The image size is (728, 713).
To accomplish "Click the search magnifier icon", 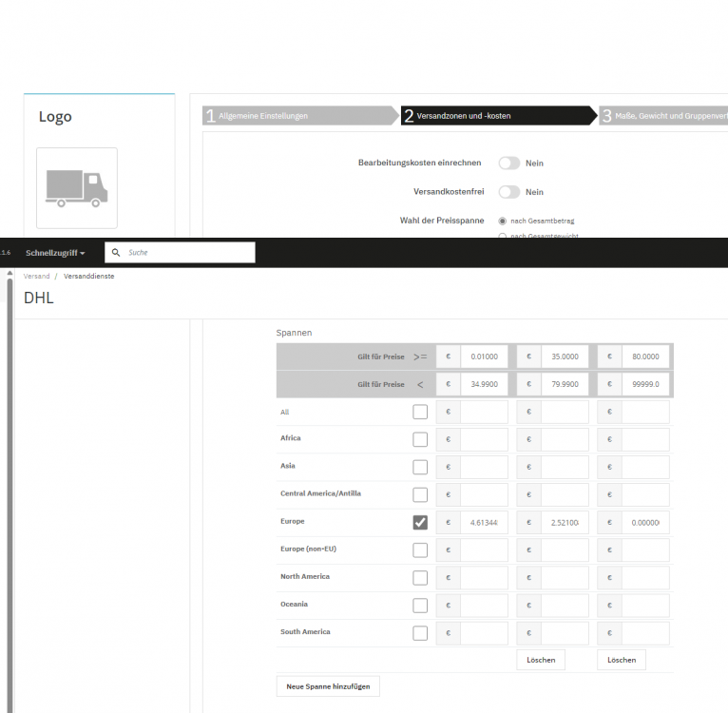I will 116,252.
